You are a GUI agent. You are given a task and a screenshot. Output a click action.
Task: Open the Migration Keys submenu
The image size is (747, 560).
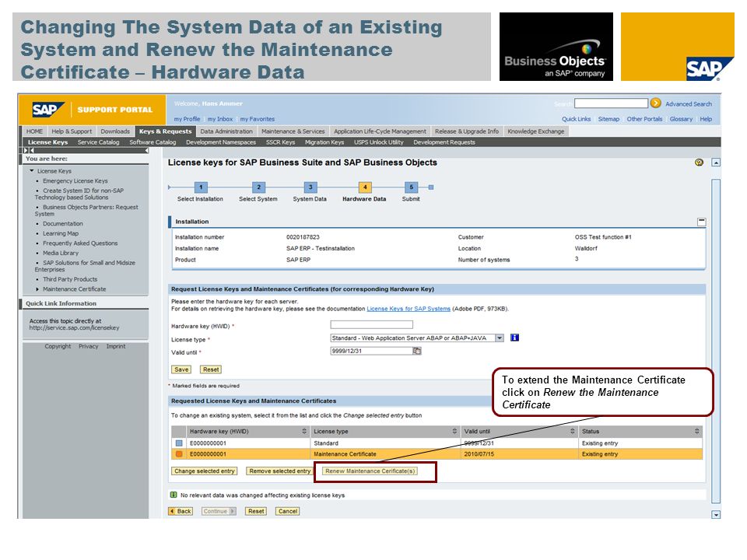point(324,142)
